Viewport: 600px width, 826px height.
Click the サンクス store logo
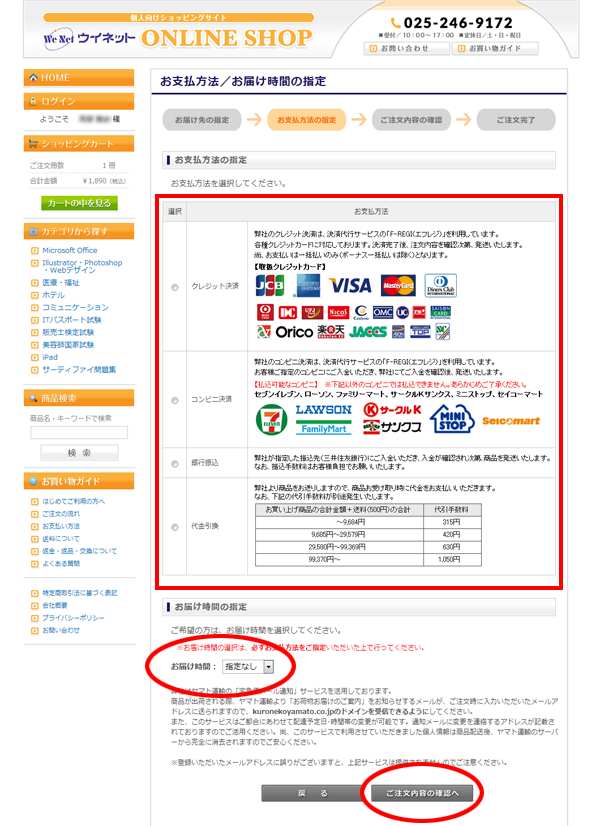[x=392, y=428]
